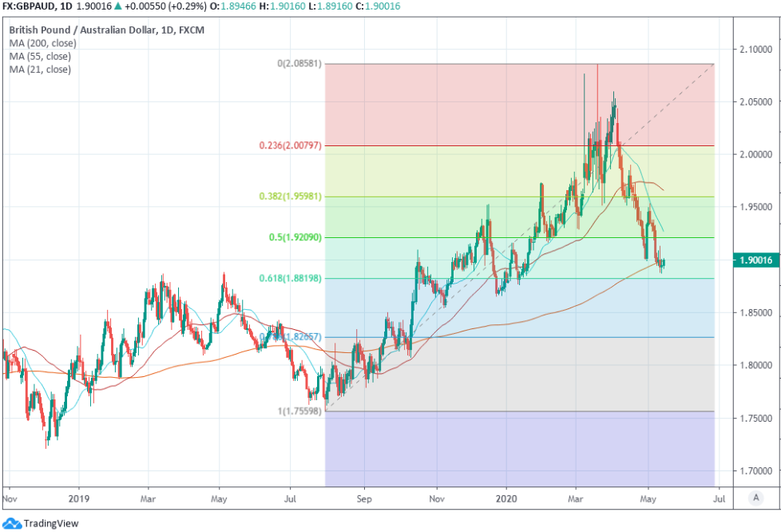781x532 pixels.
Task: Click the 1 (1.75598) Fibonacci bottom label
Action: pyautogui.click(x=299, y=411)
